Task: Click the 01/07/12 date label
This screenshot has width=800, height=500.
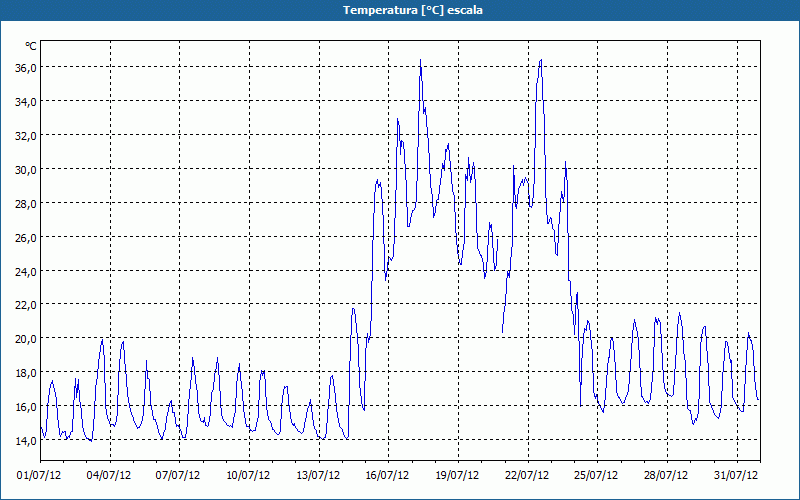Action: [x=39, y=476]
